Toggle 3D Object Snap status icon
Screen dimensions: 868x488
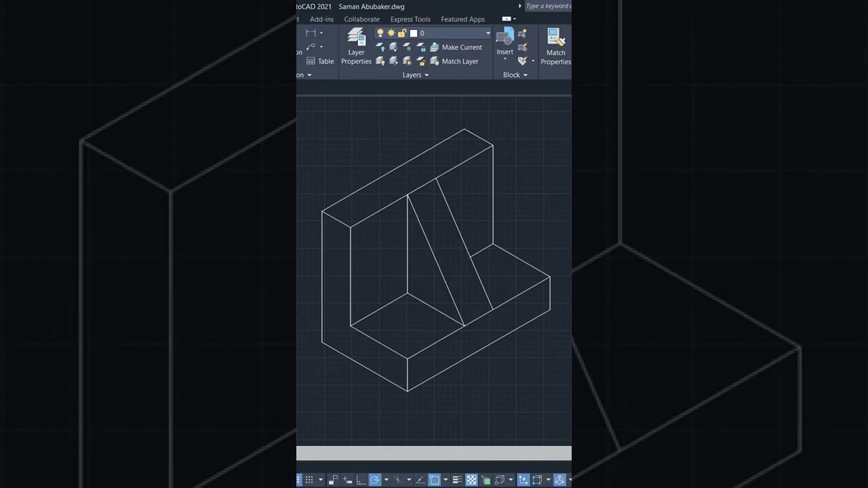pos(500,480)
